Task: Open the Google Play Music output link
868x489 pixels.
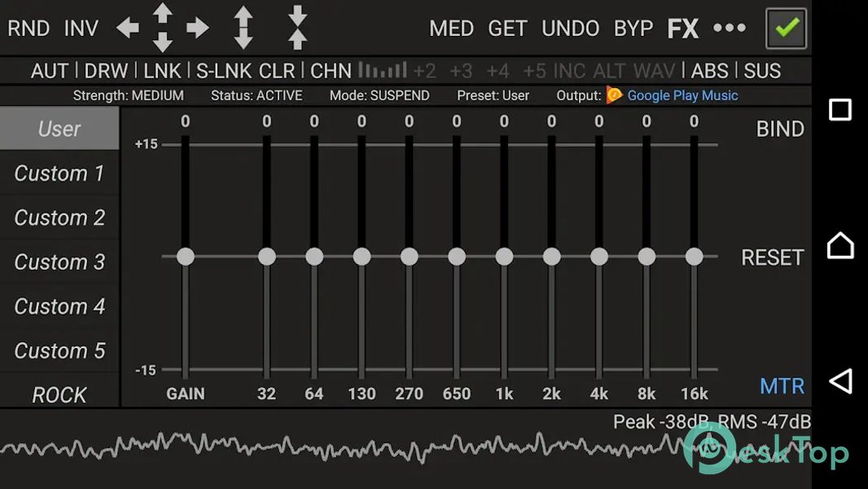Action: [x=682, y=96]
